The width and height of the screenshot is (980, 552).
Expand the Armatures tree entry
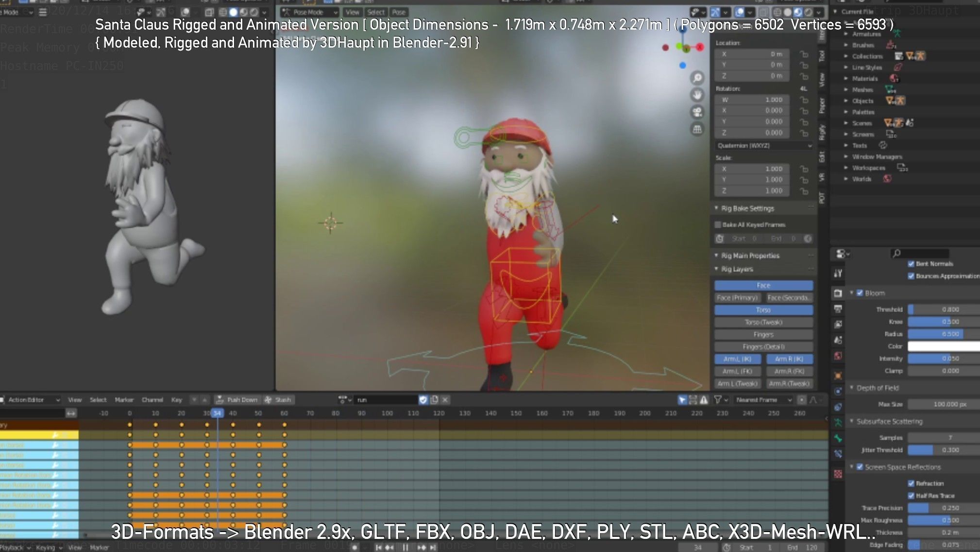point(846,34)
